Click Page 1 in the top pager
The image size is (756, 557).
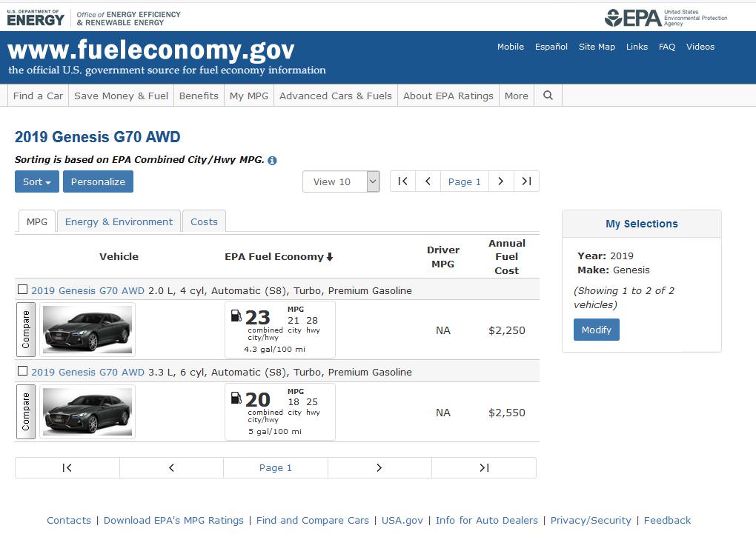click(465, 181)
